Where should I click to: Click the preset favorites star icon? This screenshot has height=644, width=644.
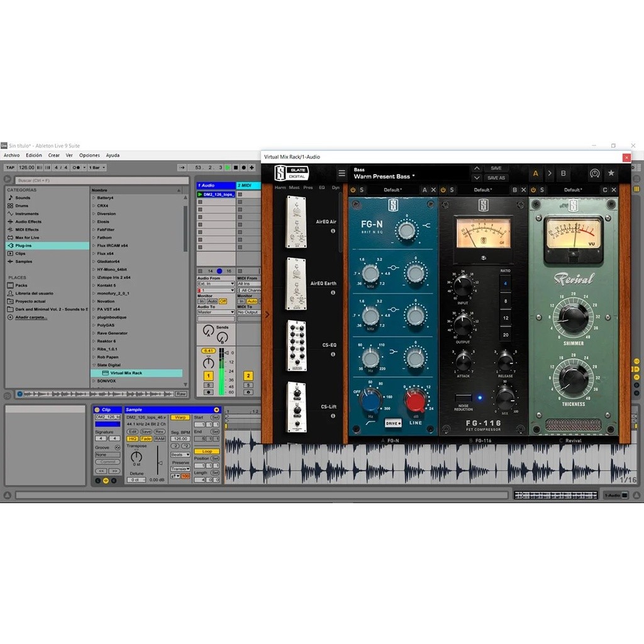pyautogui.click(x=611, y=173)
